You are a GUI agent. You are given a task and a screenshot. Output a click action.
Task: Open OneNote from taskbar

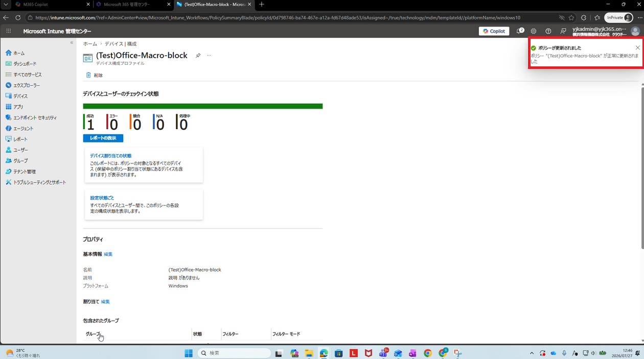pyautogui.click(x=412, y=353)
